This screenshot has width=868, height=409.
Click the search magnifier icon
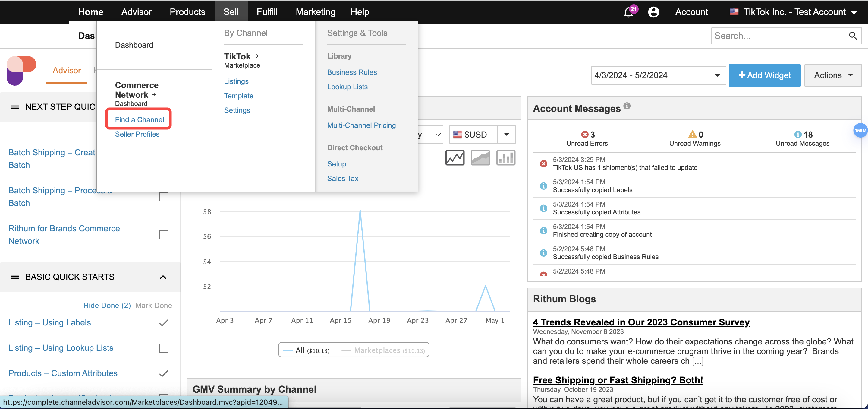(853, 36)
